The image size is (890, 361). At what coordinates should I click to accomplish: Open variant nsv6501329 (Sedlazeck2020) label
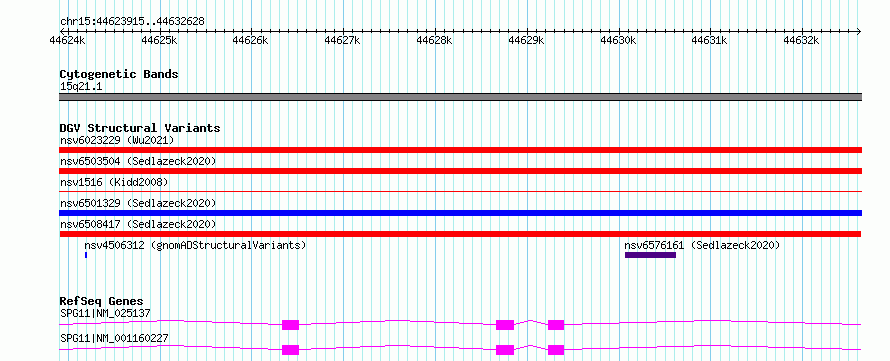click(138, 203)
